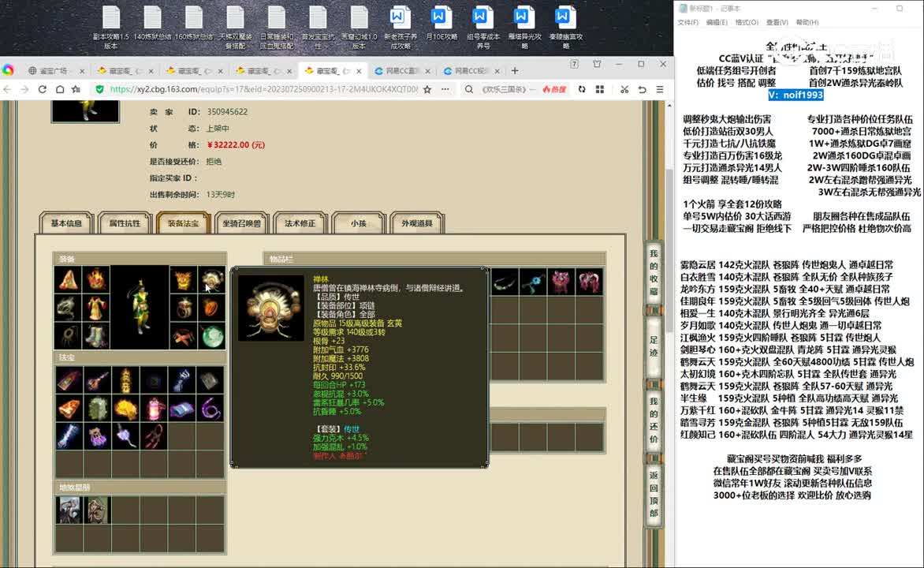Image resolution: width=924 pixels, height=568 pixels.
Task: Click the seller ID 350945622 text
Action: [x=227, y=112]
